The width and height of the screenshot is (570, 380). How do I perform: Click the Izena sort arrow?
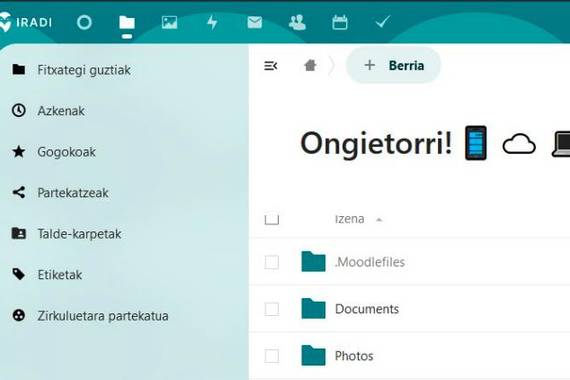click(x=379, y=220)
